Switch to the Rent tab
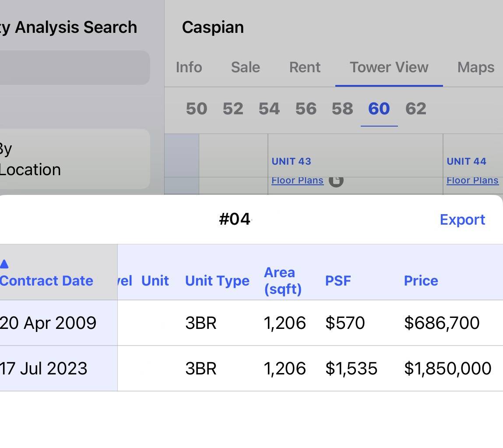The width and height of the screenshot is (503, 448). [305, 67]
